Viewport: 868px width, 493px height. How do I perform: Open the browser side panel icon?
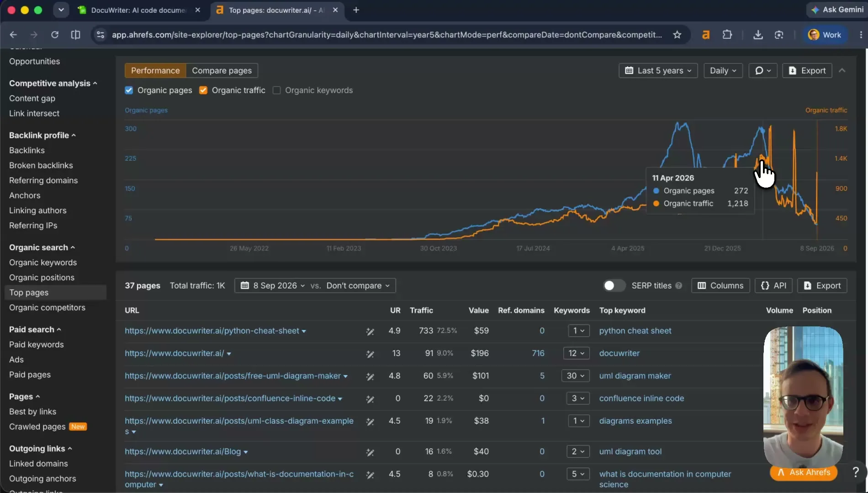(76, 35)
